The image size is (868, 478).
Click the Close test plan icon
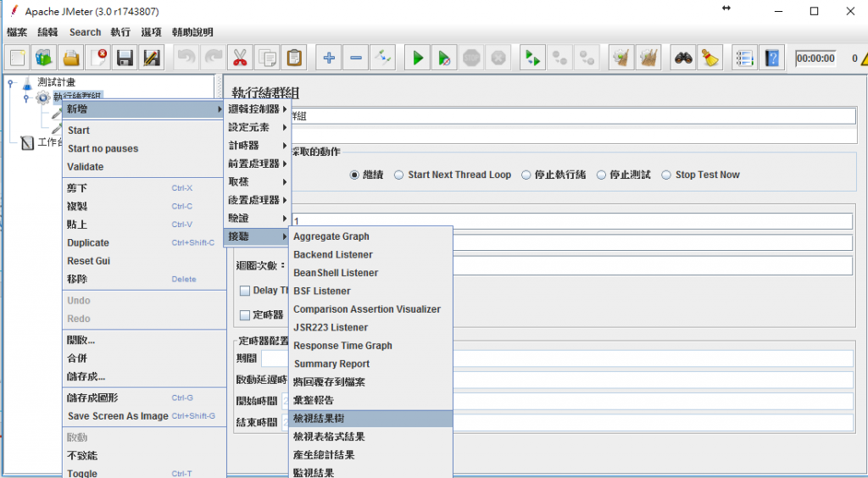pos(98,58)
